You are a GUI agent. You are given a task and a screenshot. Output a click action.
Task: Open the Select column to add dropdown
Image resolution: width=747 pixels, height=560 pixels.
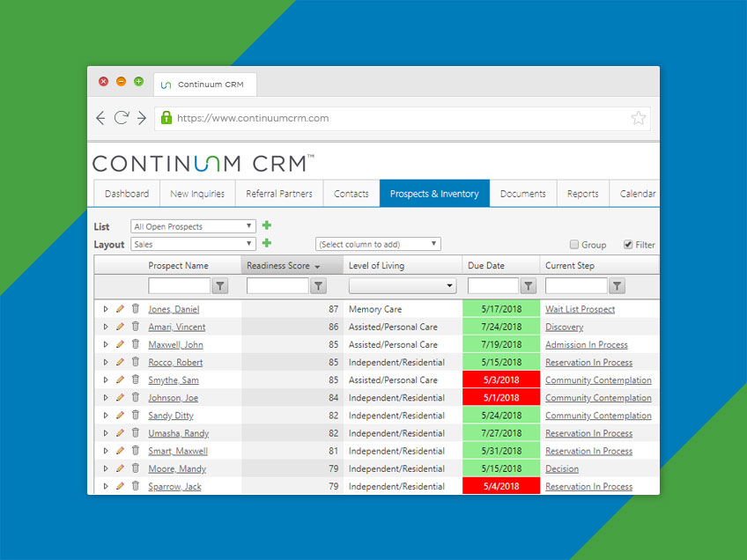point(377,244)
